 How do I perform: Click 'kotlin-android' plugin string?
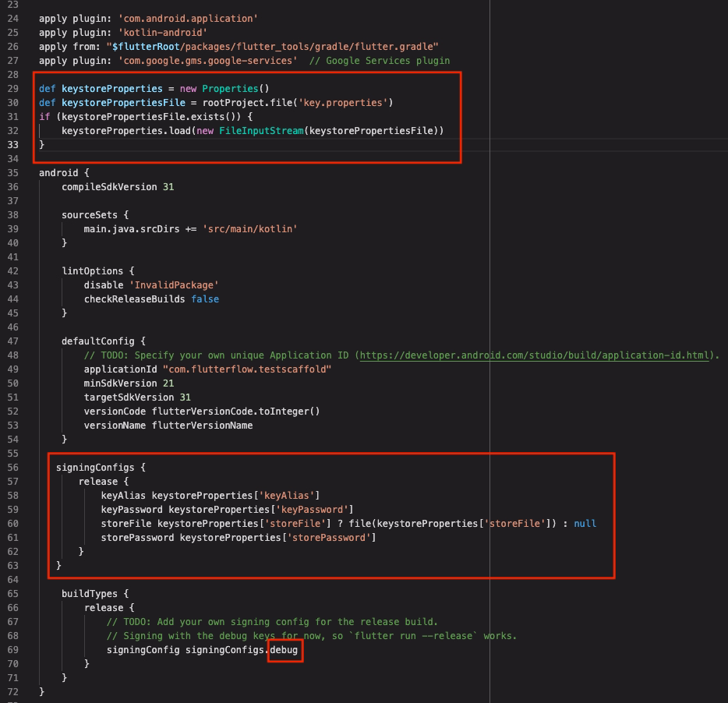[x=162, y=33]
